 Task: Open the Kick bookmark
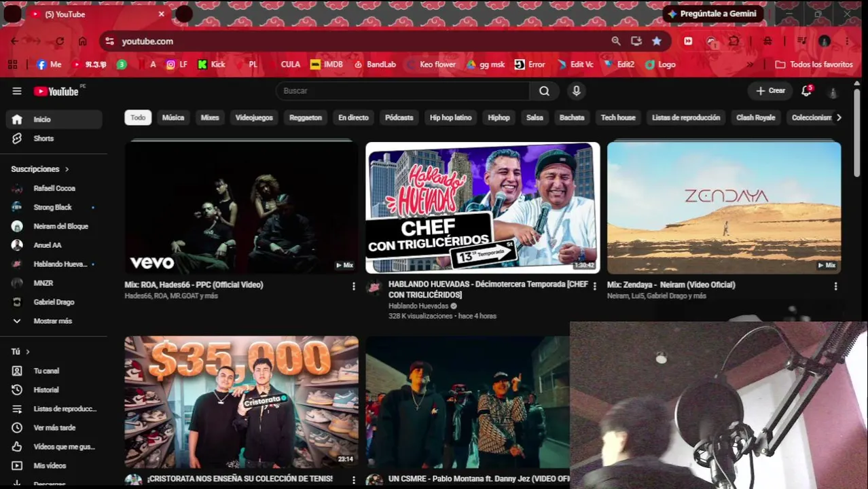click(x=211, y=65)
